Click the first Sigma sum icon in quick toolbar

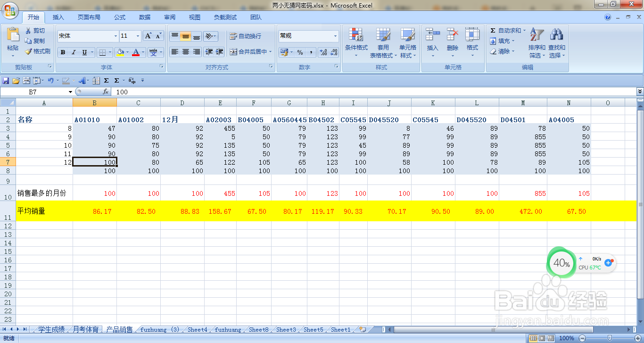(x=106, y=81)
